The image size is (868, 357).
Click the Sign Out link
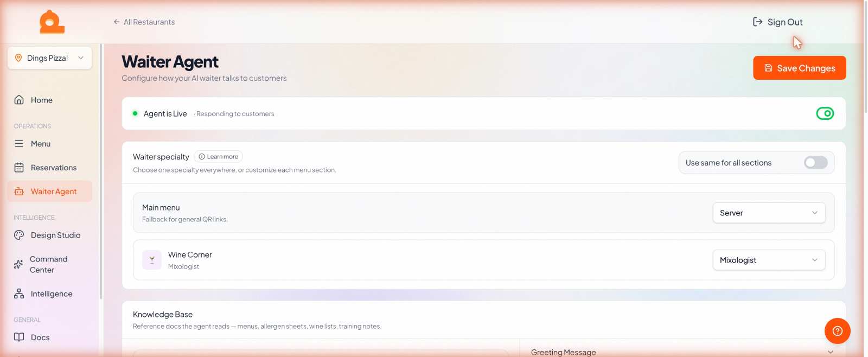[777, 22]
